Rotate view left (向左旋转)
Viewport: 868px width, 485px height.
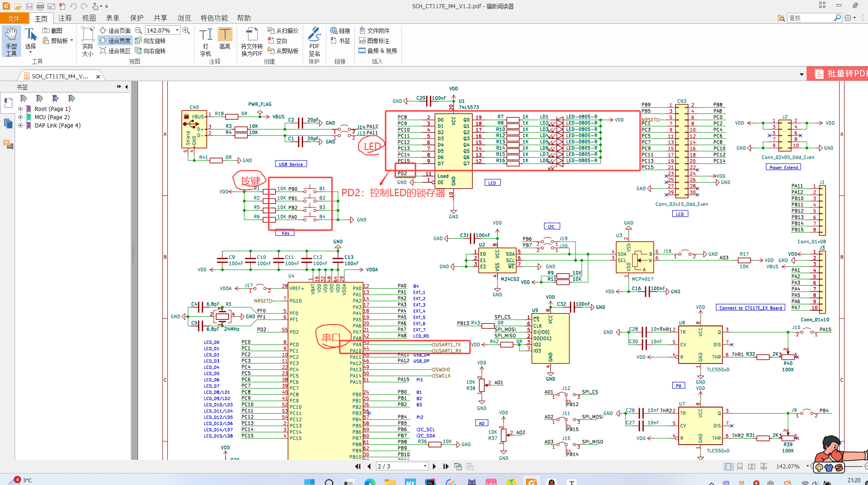150,40
